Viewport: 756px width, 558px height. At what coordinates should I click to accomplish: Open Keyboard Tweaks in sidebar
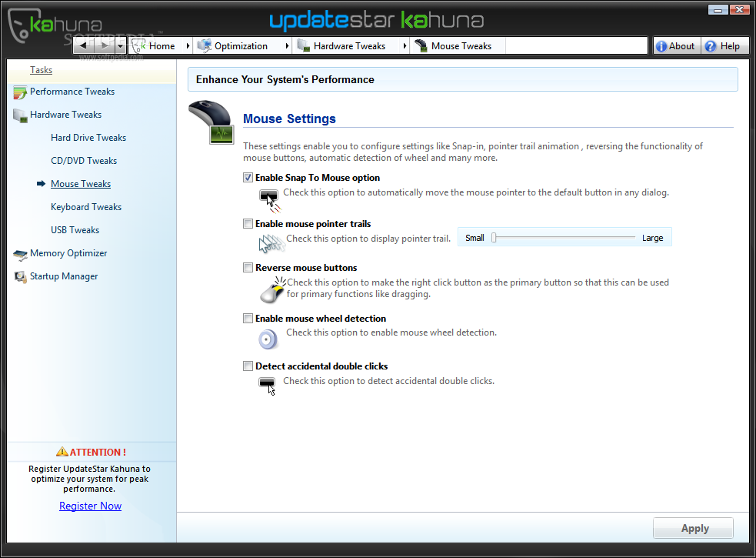point(86,207)
